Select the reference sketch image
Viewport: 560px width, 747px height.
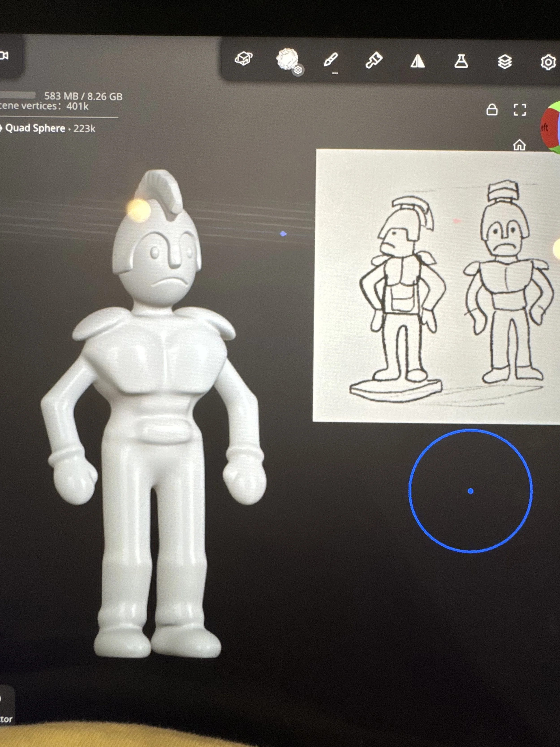tap(436, 286)
